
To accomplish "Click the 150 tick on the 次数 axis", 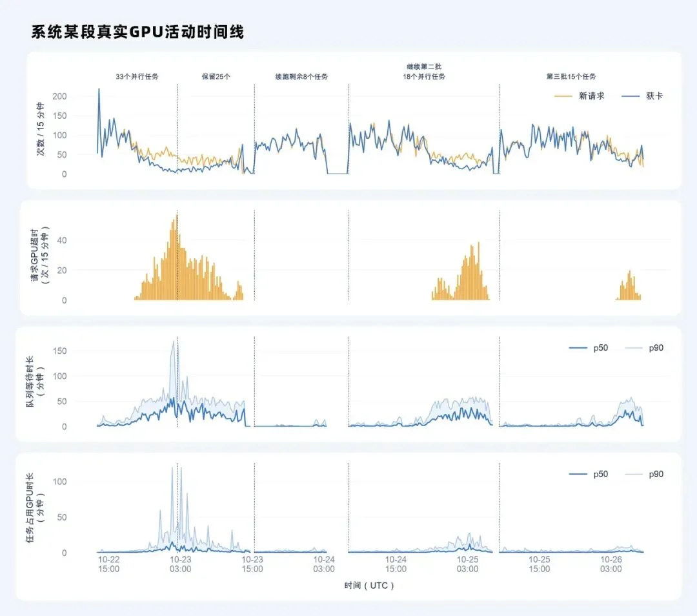I will (x=59, y=116).
